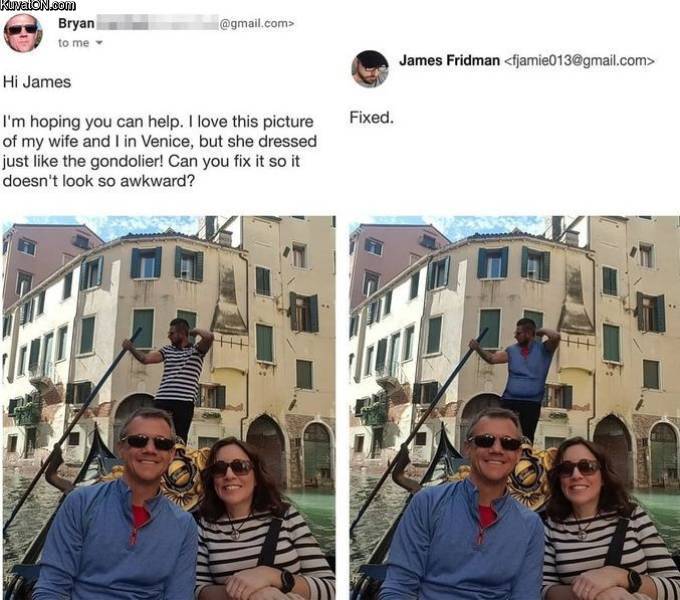Click the "to me" recipient label

coord(73,43)
